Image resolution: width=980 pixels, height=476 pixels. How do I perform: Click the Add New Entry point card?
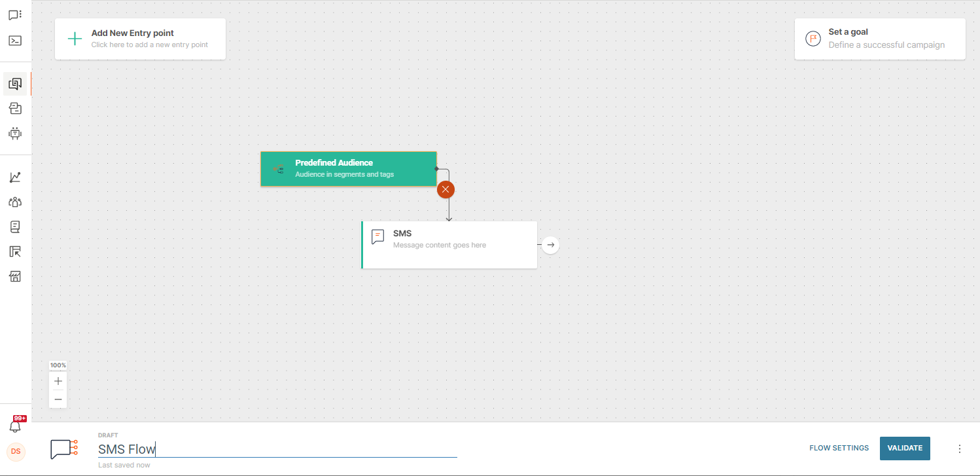click(x=140, y=39)
